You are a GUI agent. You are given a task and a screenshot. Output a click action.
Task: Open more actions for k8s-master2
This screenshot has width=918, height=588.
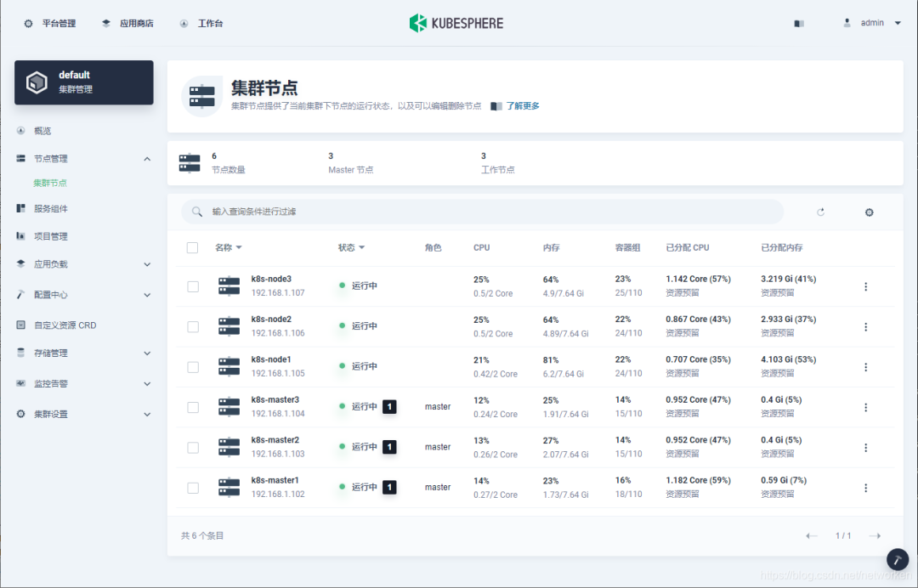pos(866,448)
